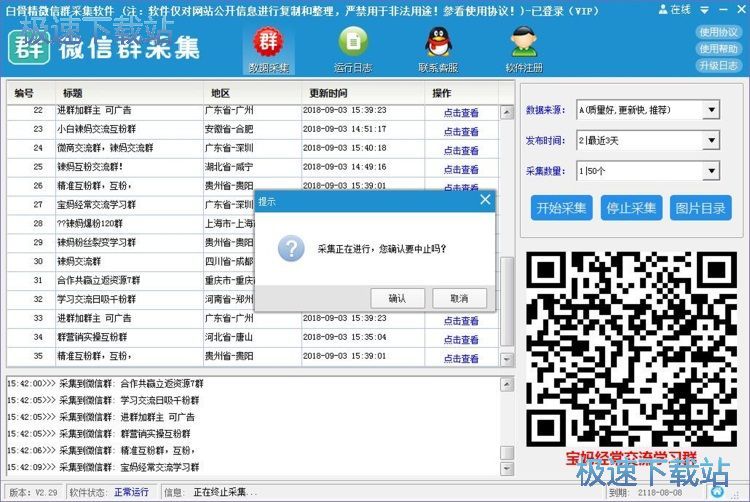
Task: Expand the 数据来源 dropdown
Action: (711, 110)
